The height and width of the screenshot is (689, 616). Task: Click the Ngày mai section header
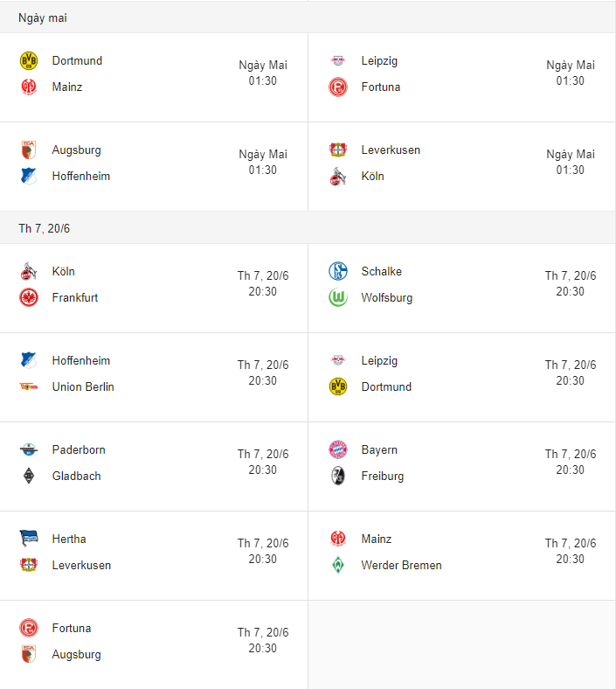coord(308,17)
